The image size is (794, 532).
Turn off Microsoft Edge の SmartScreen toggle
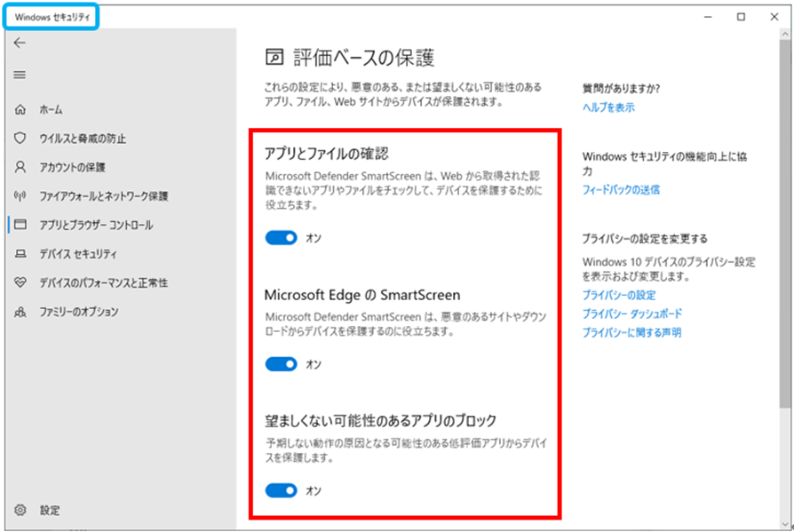coord(280,364)
